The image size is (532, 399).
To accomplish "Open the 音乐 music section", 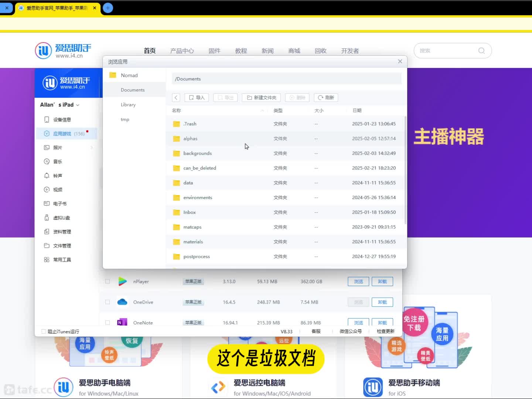I will [x=58, y=161].
